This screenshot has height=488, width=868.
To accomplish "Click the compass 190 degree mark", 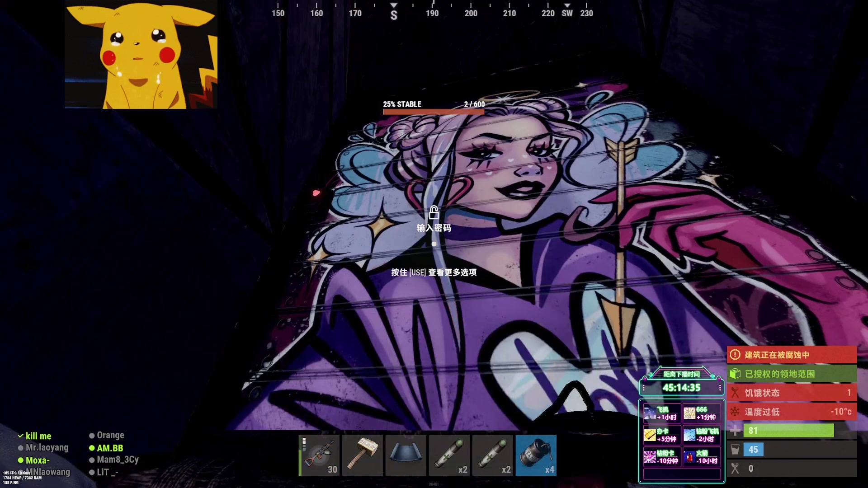I will click(432, 13).
